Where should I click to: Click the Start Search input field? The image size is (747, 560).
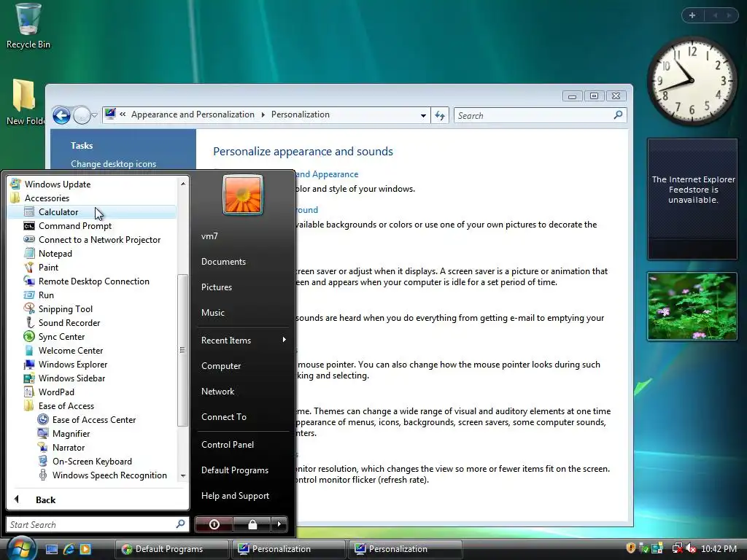coord(98,524)
